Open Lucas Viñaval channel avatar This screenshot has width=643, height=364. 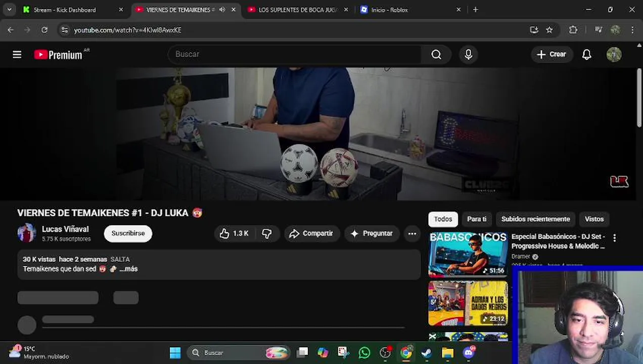coord(27,233)
